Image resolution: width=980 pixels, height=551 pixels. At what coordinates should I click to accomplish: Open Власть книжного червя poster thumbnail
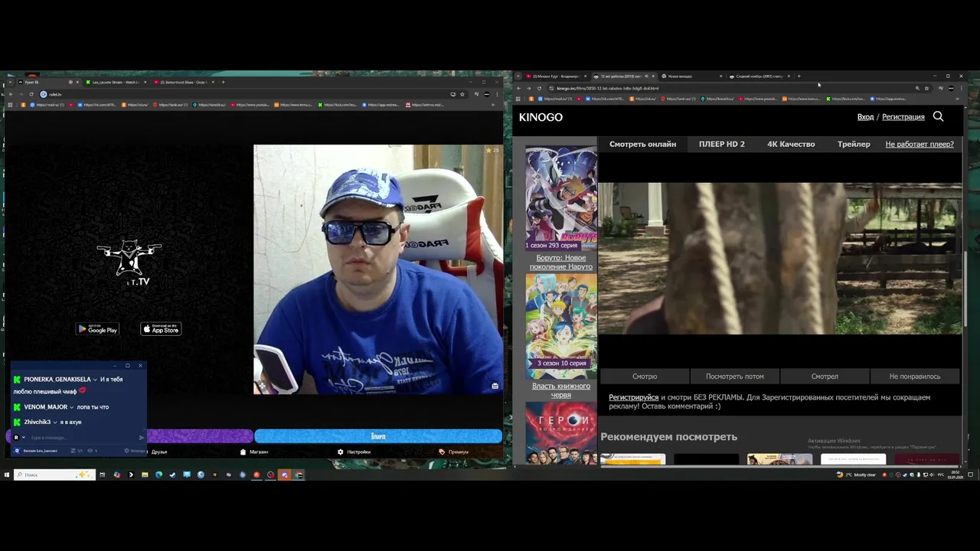tap(561, 327)
